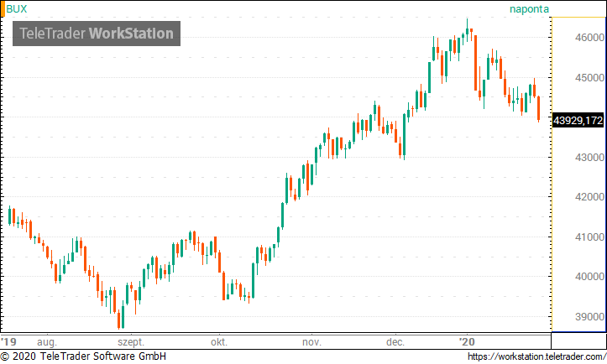This screenshot has height=364, width=607.
Task: Click the 39000 price axis label
Action: pos(589,317)
